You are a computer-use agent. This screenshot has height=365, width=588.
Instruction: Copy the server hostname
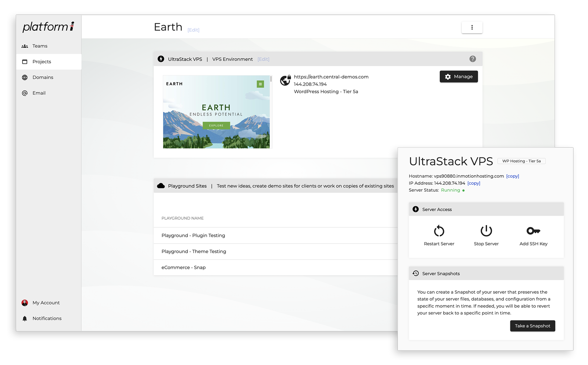[512, 176]
